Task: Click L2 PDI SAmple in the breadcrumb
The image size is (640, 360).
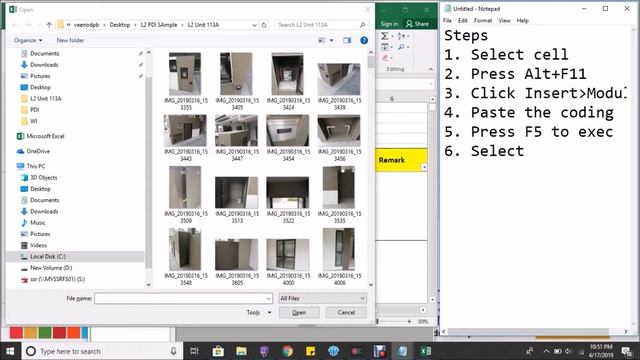Action: coord(159,25)
